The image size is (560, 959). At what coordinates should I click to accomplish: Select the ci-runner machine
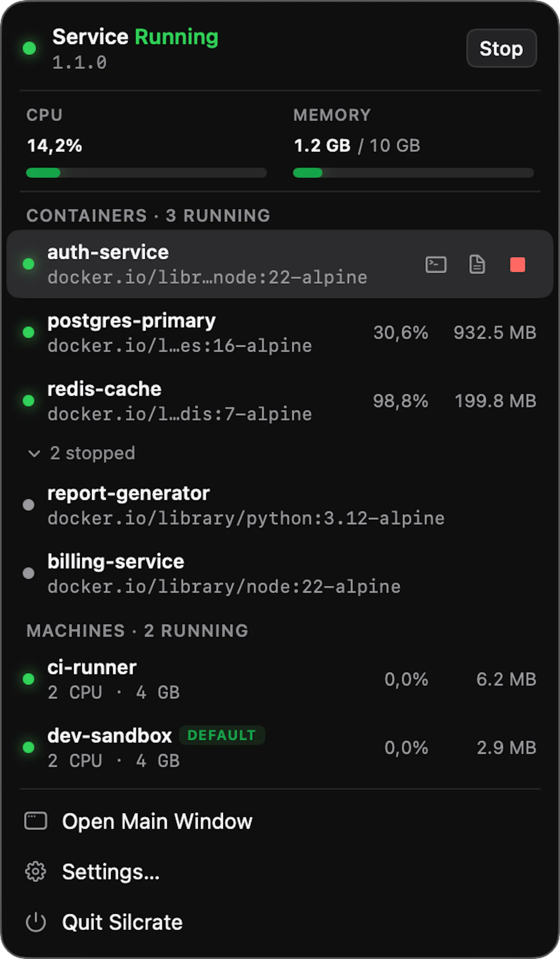click(280, 679)
